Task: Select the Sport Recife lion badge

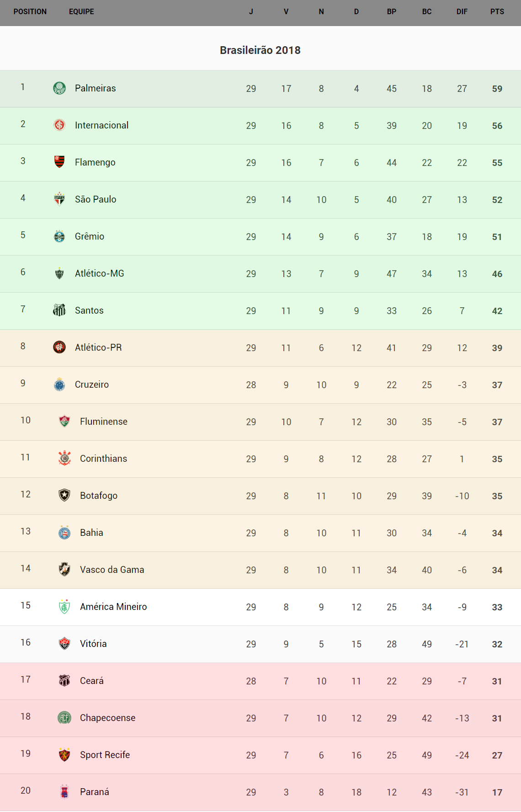Action: click(64, 754)
